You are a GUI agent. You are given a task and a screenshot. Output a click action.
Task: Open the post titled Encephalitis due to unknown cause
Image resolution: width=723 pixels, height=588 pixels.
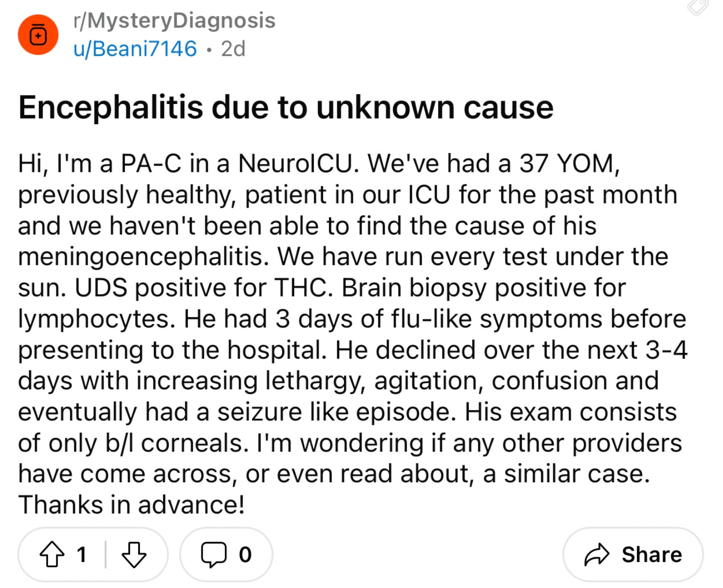tap(286, 108)
